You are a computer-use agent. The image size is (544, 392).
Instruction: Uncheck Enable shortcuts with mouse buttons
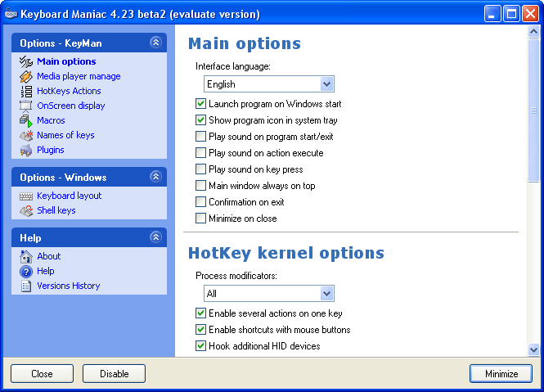[200, 330]
